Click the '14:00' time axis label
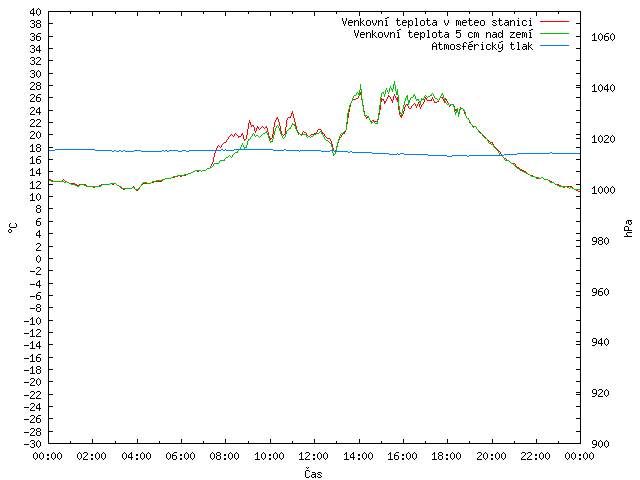This screenshot has height=480, width=640. pyautogui.click(x=358, y=456)
